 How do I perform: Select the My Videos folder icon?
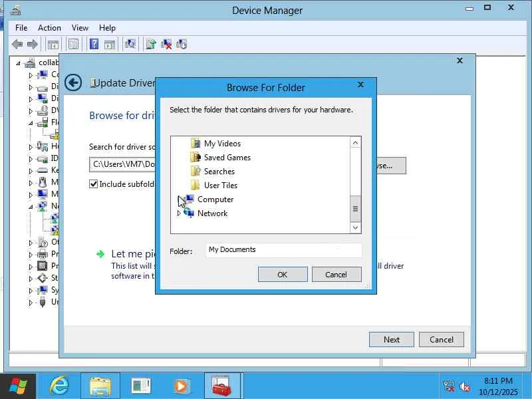pyautogui.click(x=196, y=143)
